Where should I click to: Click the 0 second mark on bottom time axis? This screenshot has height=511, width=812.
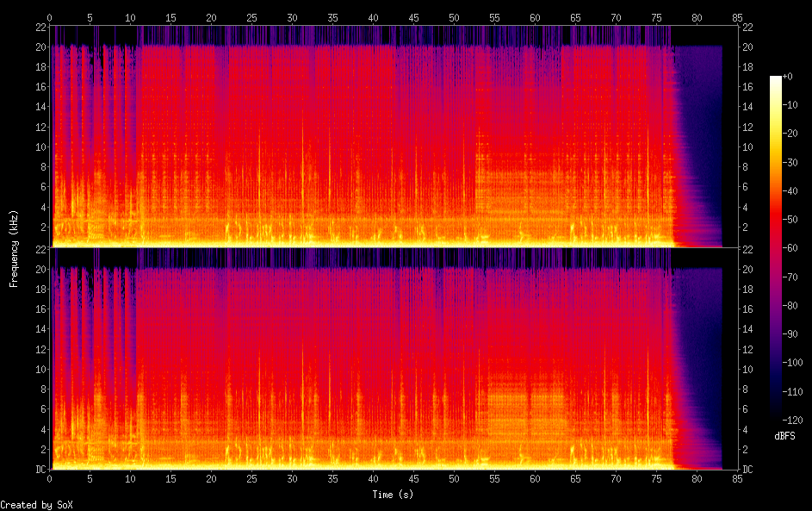50,478
